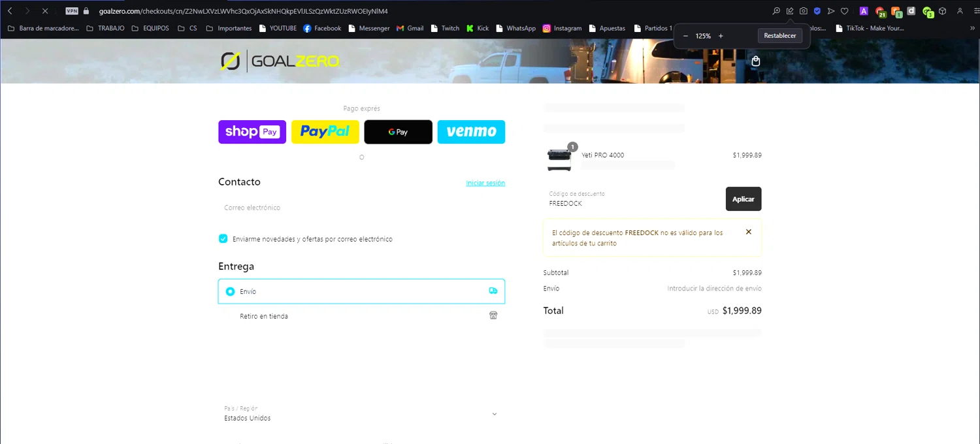Screen dimensions: 980x444
Task: Open the Twitch bookmark
Action: coord(445,28)
